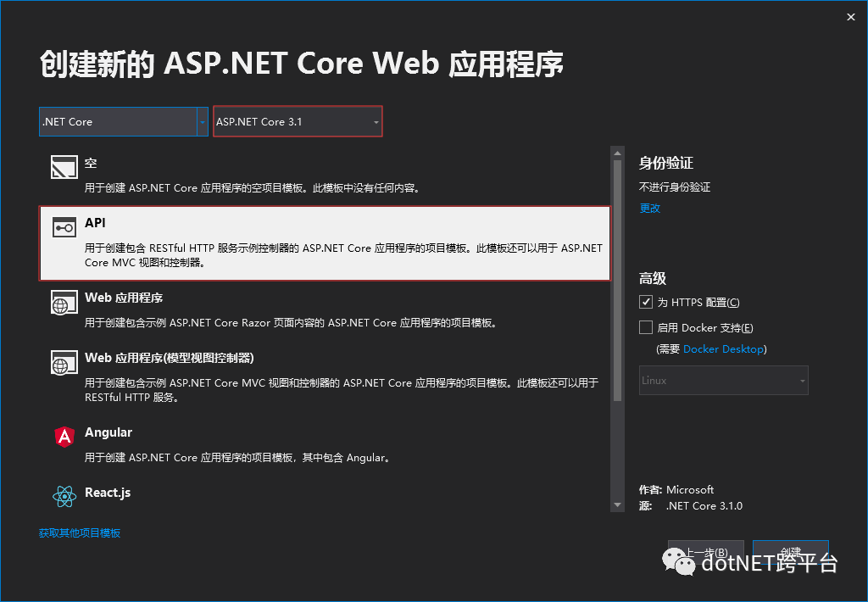Select the Angular template title
The height and width of the screenshot is (602, 868).
coord(108,432)
